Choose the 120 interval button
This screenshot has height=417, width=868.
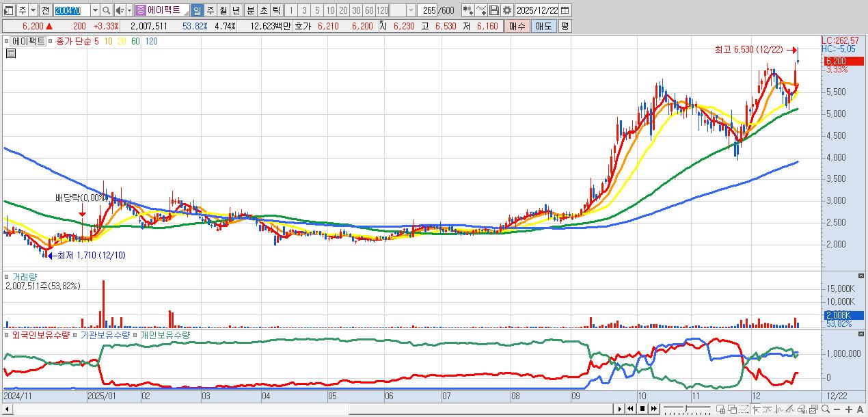(383, 10)
